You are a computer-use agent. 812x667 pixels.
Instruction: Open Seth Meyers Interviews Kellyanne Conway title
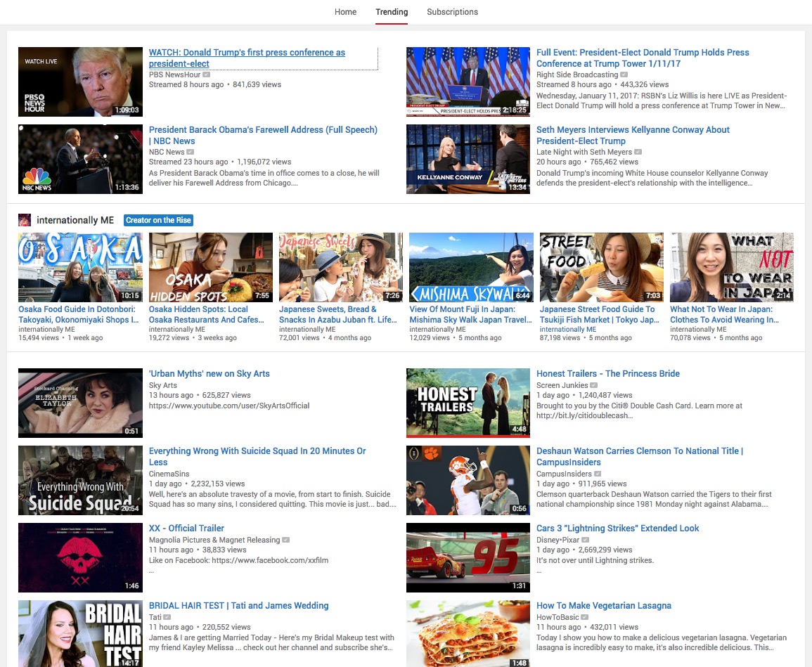click(633, 135)
